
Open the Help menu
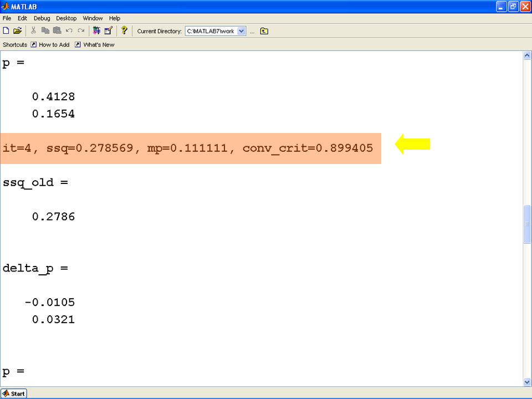[115, 18]
